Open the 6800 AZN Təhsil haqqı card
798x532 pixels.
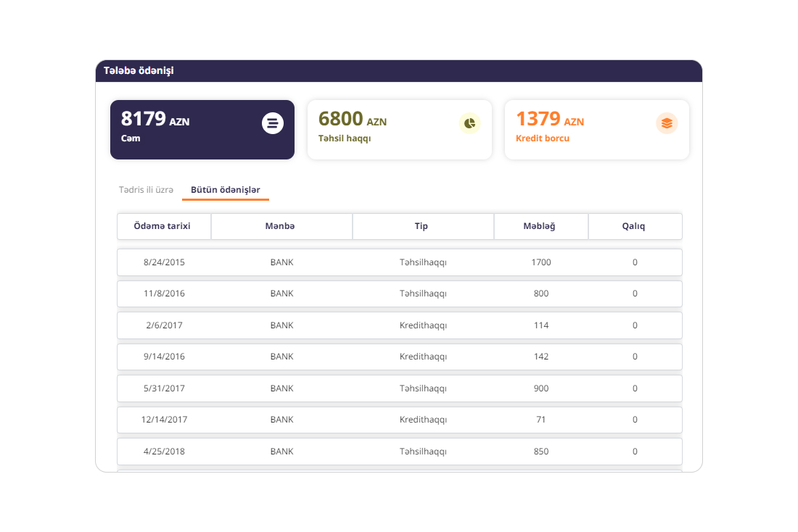pyautogui.click(x=399, y=130)
